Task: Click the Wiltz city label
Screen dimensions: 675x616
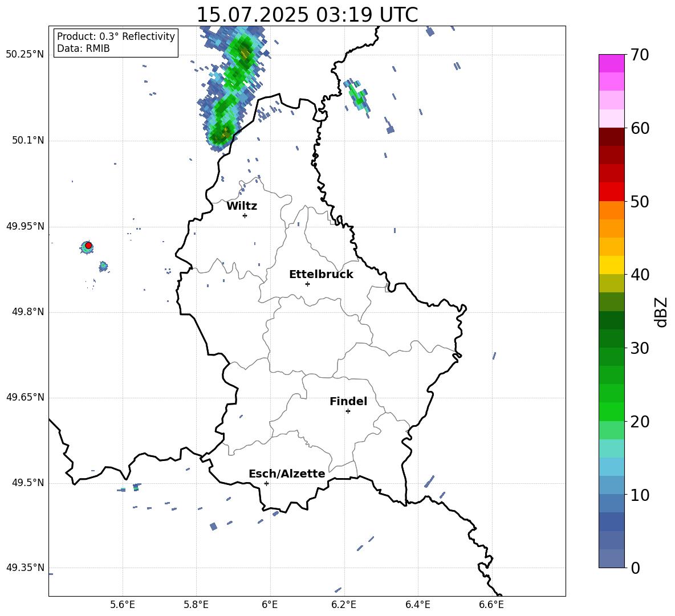Action: [x=242, y=206]
